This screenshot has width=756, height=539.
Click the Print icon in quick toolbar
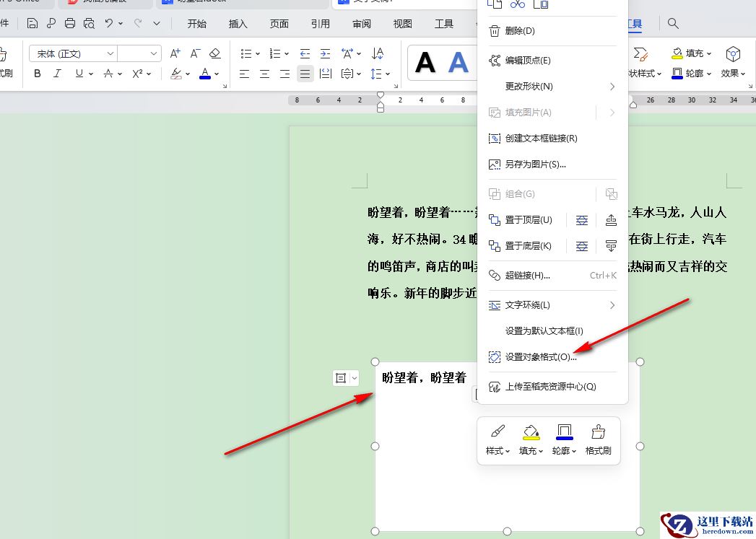[x=70, y=23]
